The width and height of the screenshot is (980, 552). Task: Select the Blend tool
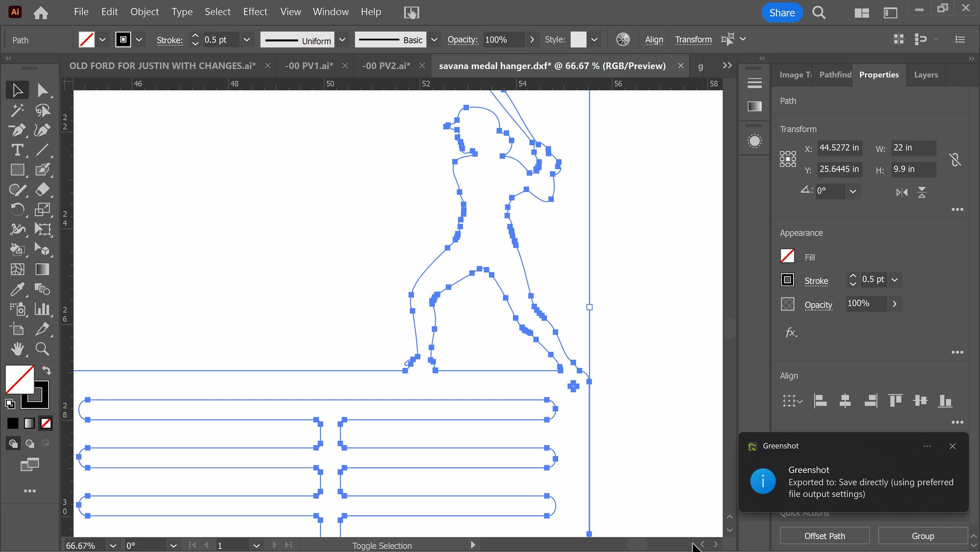[42, 289]
